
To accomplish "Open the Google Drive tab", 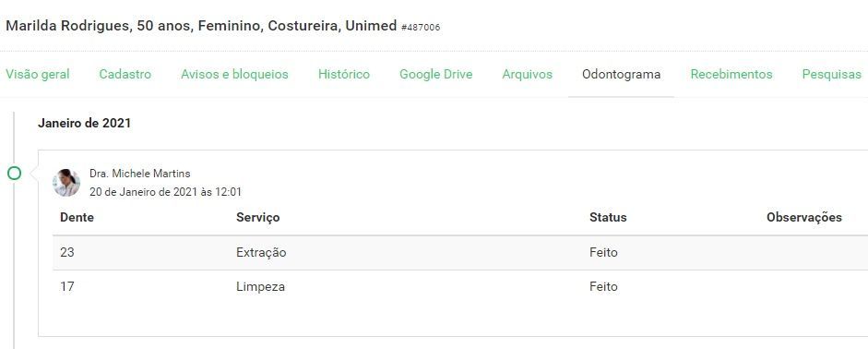I will tap(436, 74).
